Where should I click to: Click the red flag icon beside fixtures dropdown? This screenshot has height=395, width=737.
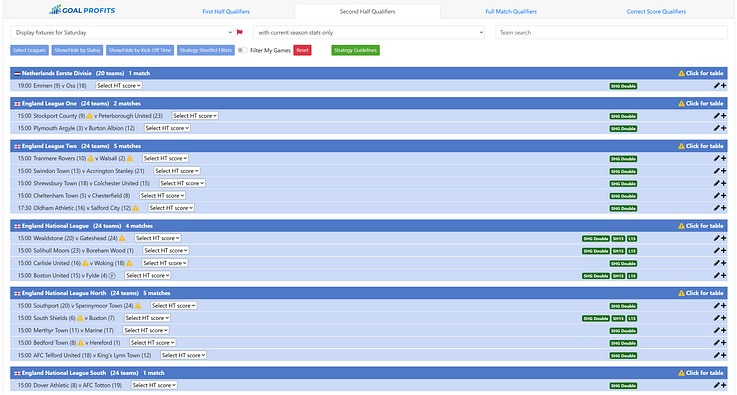pos(240,32)
